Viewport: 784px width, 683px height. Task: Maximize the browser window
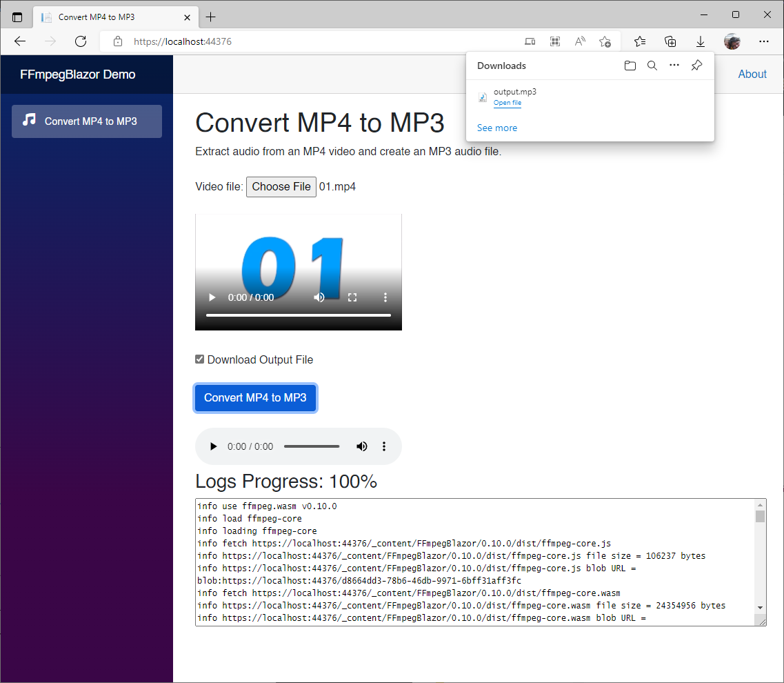click(x=736, y=15)
